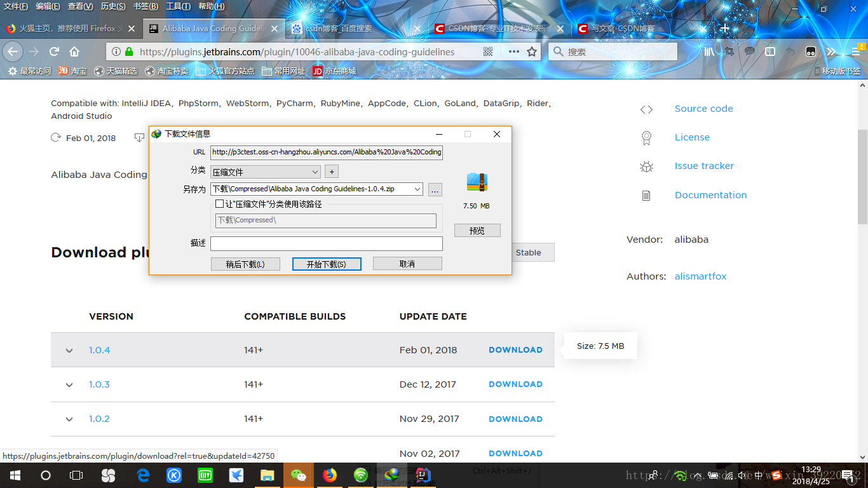Click the QR code icon in address bar
The width and height of the screenshot is (868, 488).
488,51
